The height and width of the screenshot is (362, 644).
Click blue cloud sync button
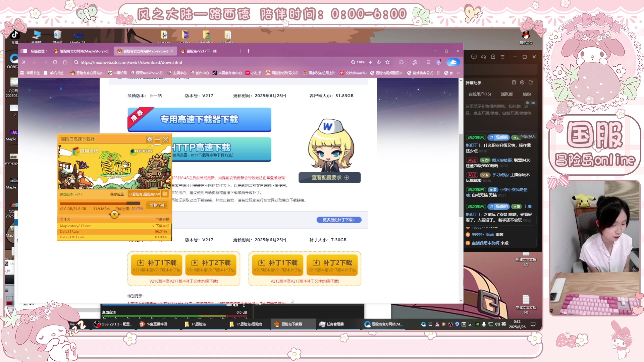pos(453,62)
